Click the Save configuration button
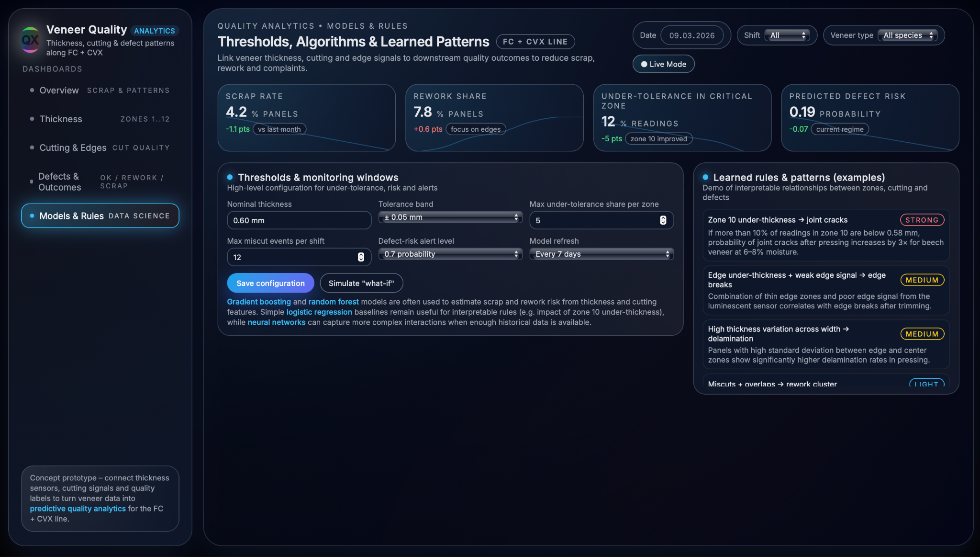This screenshot has width=980, height=557. pos(270,283)
